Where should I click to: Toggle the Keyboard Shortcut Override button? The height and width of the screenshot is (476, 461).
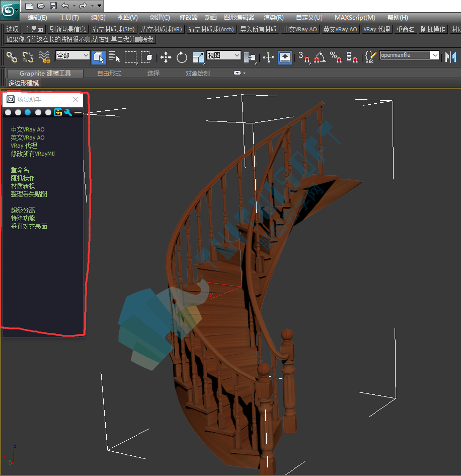[284, 57]
